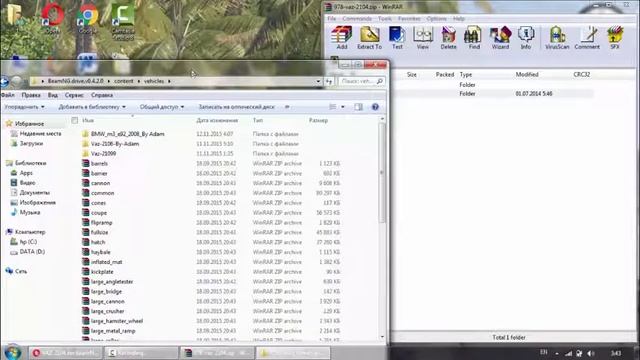
Task: Open the address bar history dropdown
Action: pyautogui.click(x=318, y=82)
